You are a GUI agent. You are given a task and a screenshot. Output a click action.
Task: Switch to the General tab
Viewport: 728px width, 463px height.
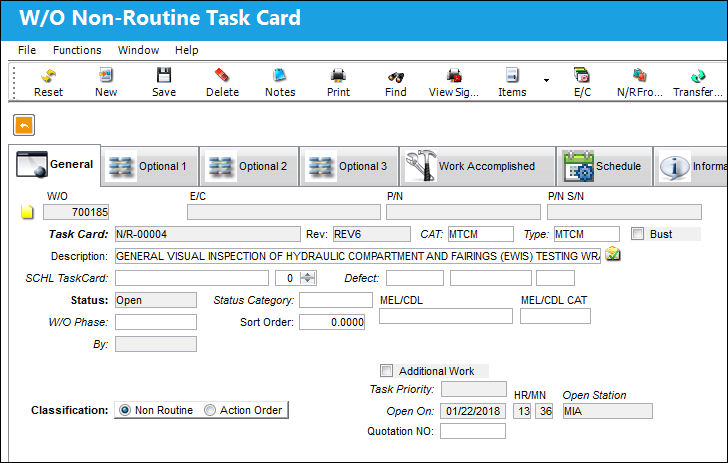coord(55,165)
